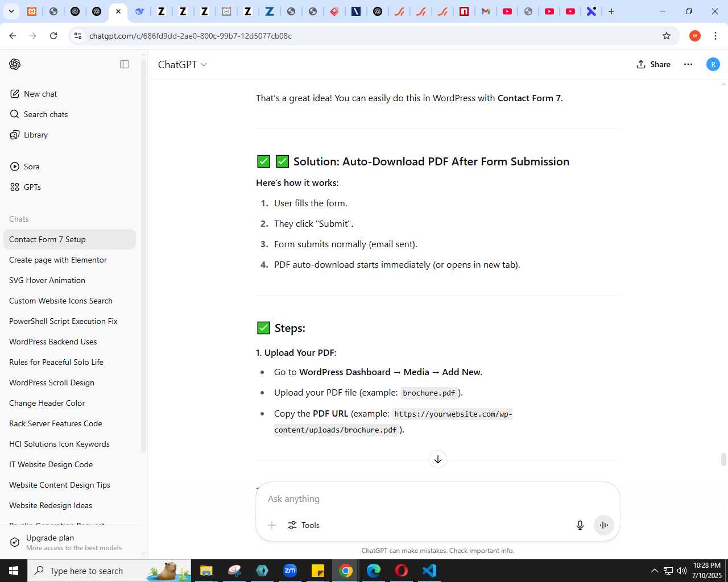The width and height of the screenshot is (728, 582).
Task: Open the WordPress Backend Uses chat
Action: pos(69,342)
